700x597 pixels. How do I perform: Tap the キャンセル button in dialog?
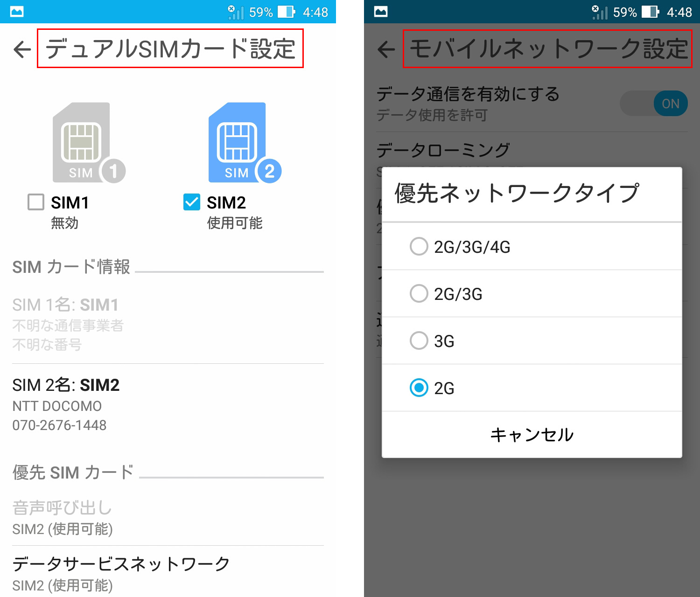[532, 434]
